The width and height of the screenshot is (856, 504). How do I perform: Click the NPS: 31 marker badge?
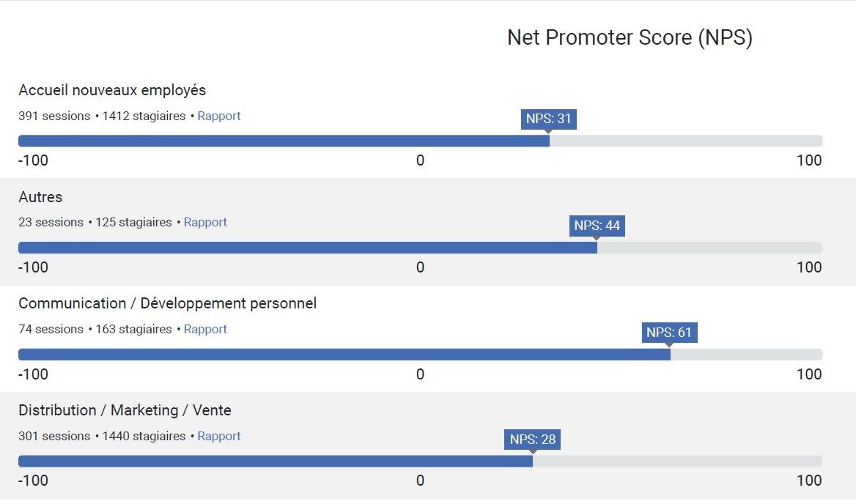548,119
